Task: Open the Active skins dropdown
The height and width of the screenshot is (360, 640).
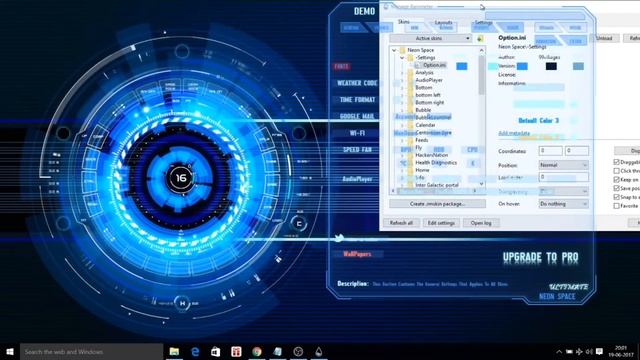Action: pyautogui.click(x=431, y=38)
